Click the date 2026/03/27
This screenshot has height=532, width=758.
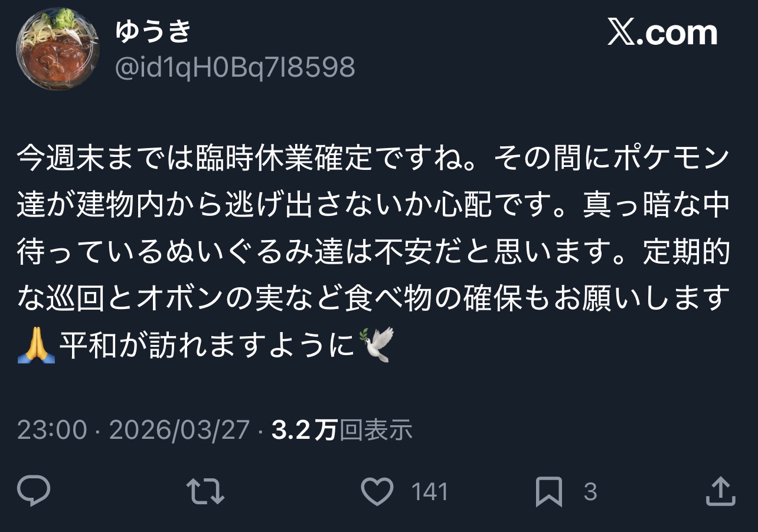179,431
